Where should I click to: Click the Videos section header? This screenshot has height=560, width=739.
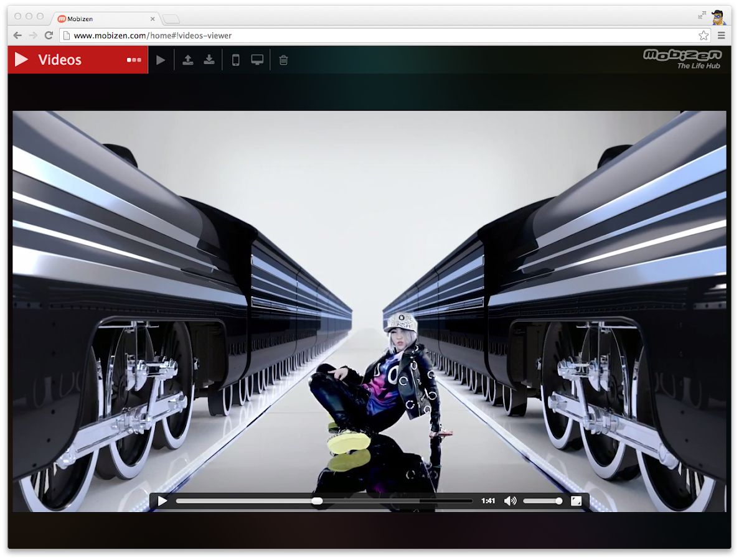60,60
